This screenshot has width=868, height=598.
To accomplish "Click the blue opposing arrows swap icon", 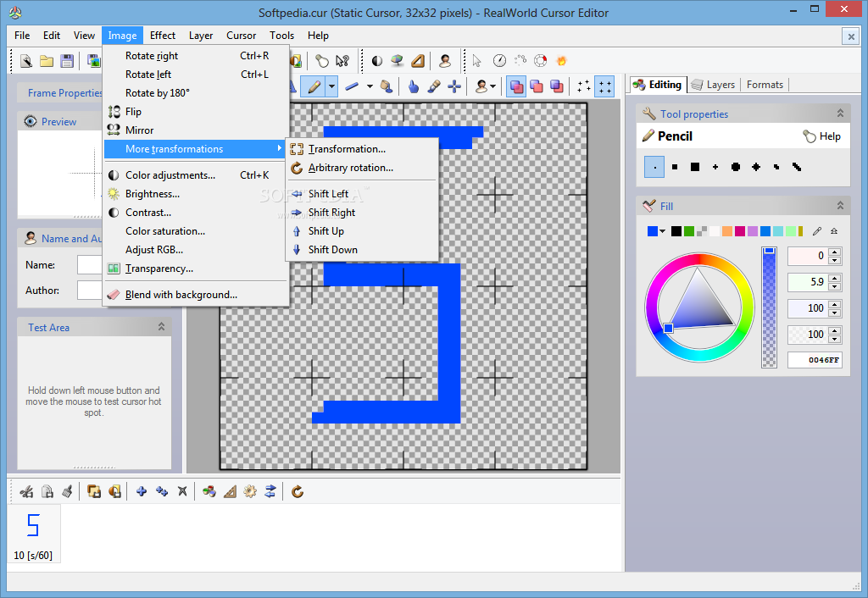I will point(270,491).
